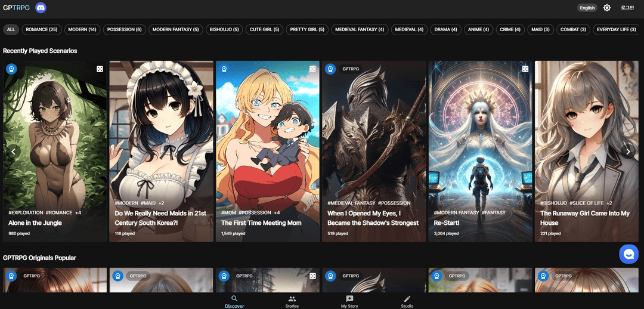The width and height of the screenshot is (644, 309).
Task: Open the Re-Start! scenario title
Action: (x=446, y=223)
